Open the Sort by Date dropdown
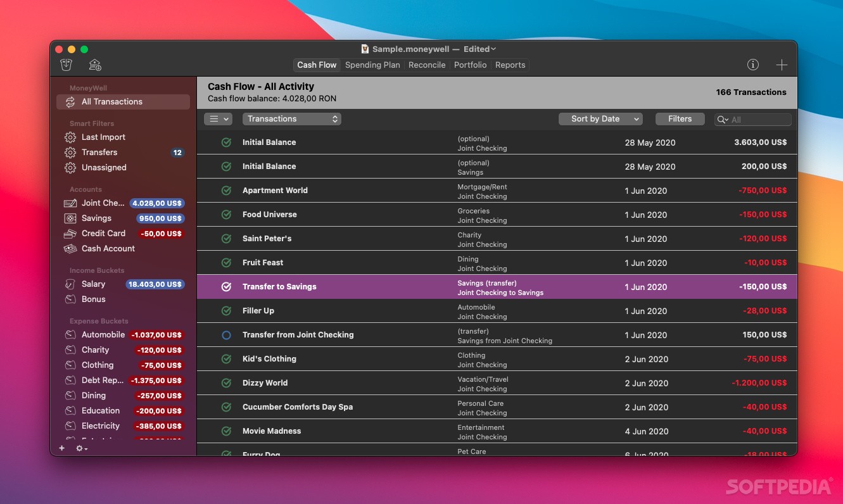 [600, 118]
